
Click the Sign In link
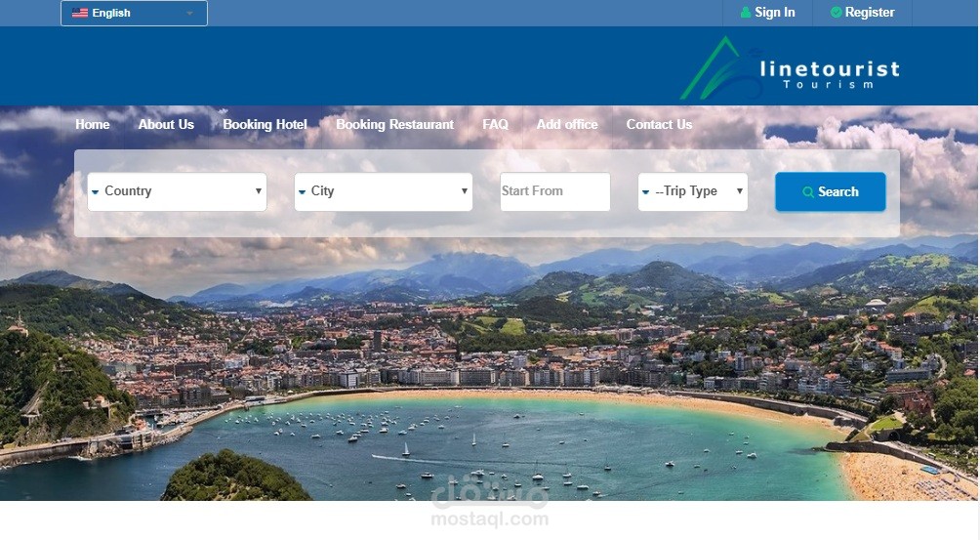click(x=767, y=13)
